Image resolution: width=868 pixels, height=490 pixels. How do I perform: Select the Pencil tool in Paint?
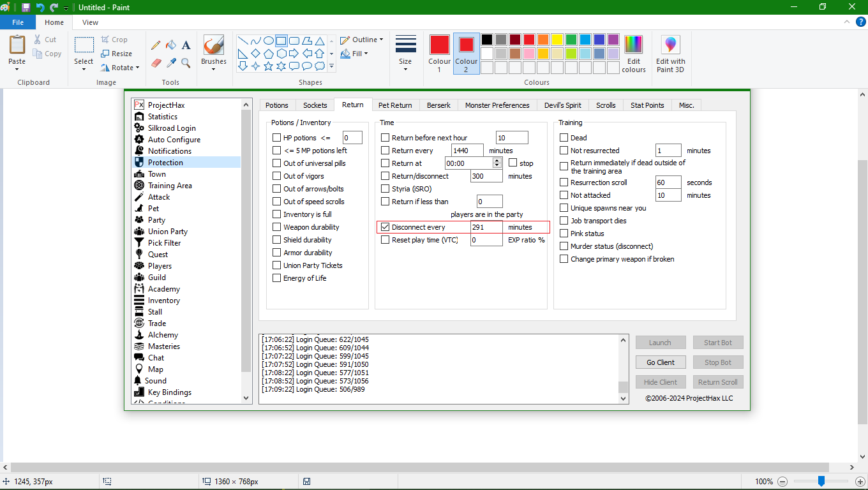click(x=156, y=45)
